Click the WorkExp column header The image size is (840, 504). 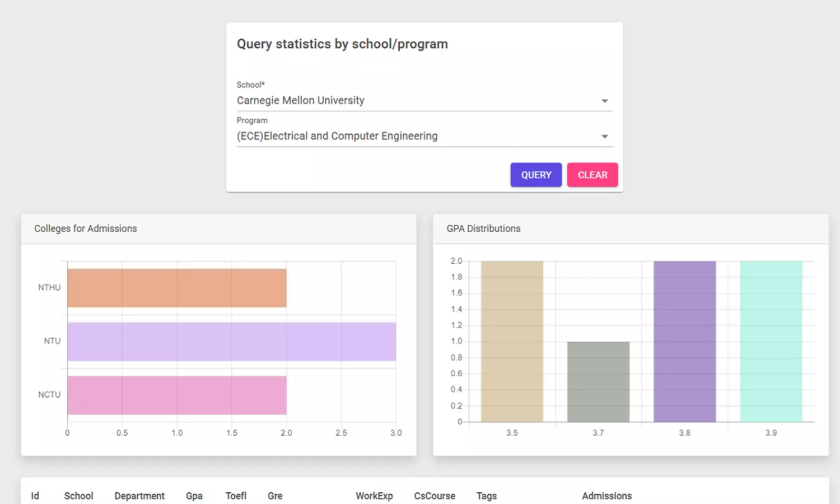(x=374, y=496)
